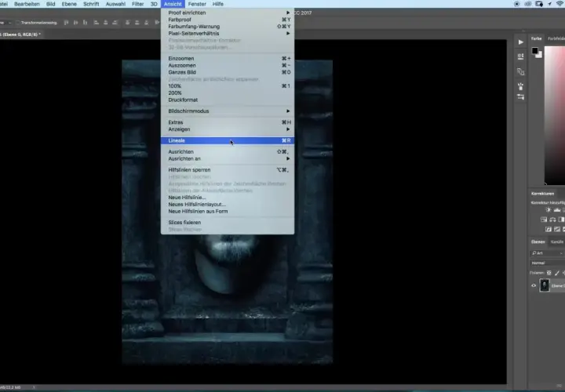
Task: Click the lock transparent pixels icon
Action: [x=549, y=273]
